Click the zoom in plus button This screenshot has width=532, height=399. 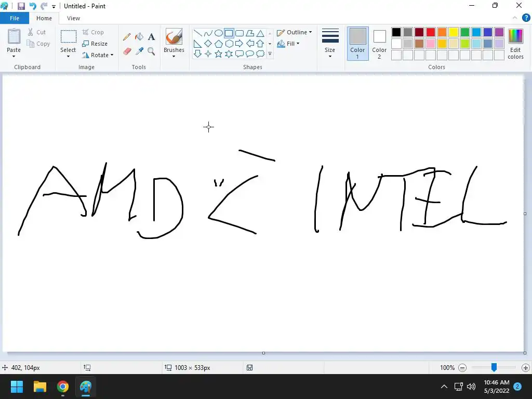point(526,367)
